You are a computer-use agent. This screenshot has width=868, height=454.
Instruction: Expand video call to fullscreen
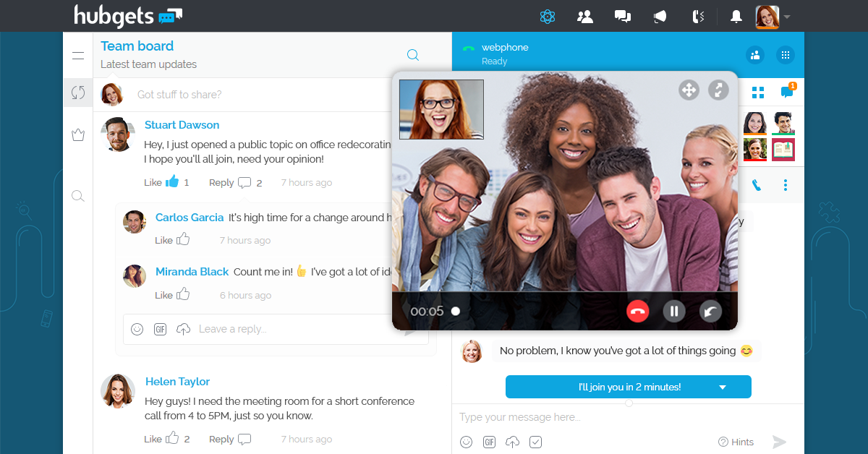(x=718, y=90)
